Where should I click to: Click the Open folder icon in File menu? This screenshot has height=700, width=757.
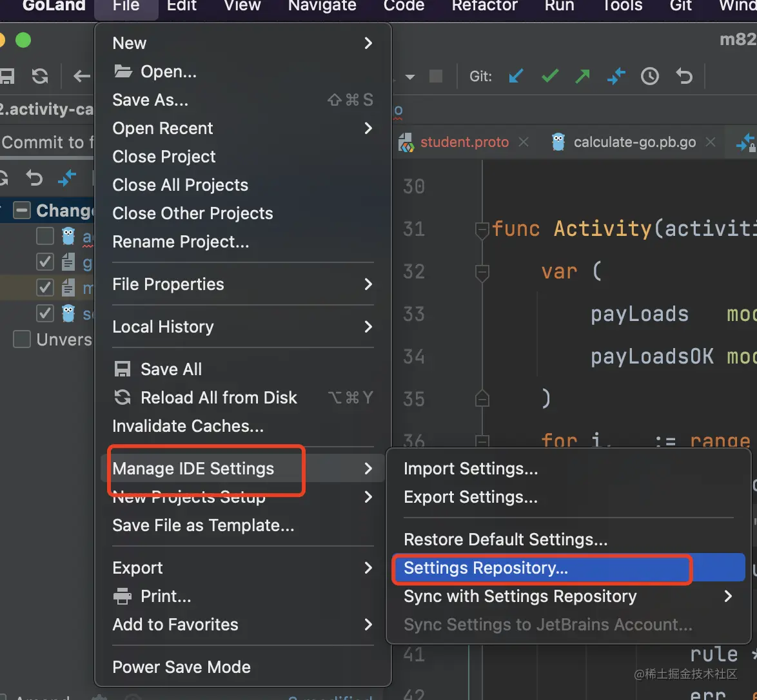pyautogui.click(x=123, y=72)
